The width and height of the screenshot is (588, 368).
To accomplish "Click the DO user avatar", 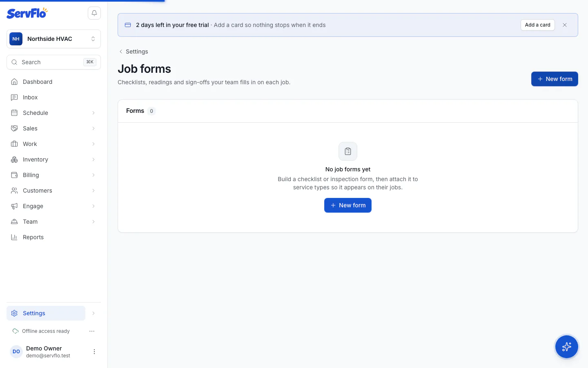I will coord(16,352).
